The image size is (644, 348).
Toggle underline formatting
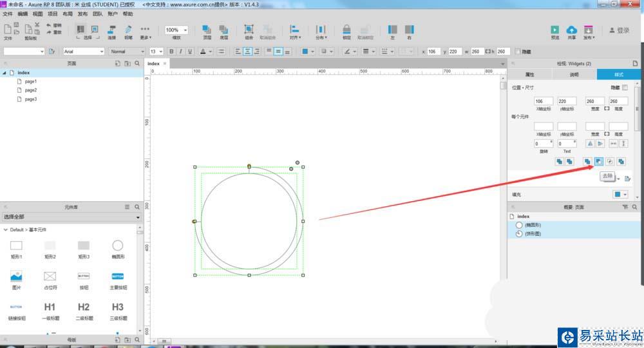(190, 52)
